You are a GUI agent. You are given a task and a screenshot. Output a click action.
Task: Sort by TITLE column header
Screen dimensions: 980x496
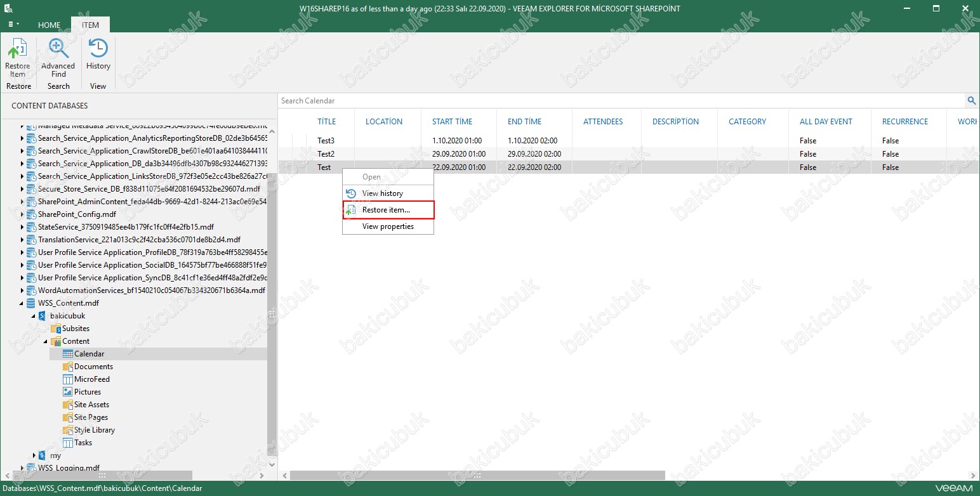[327, 122]
